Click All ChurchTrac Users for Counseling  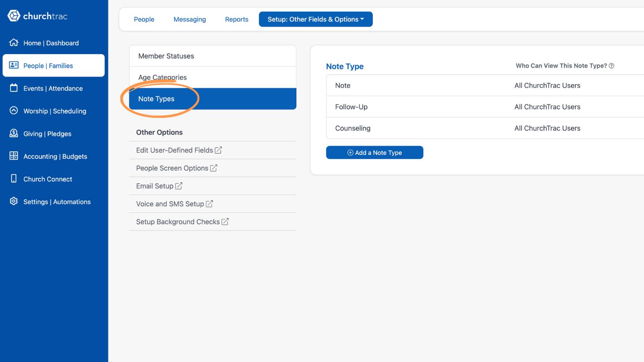coord(547,128)
